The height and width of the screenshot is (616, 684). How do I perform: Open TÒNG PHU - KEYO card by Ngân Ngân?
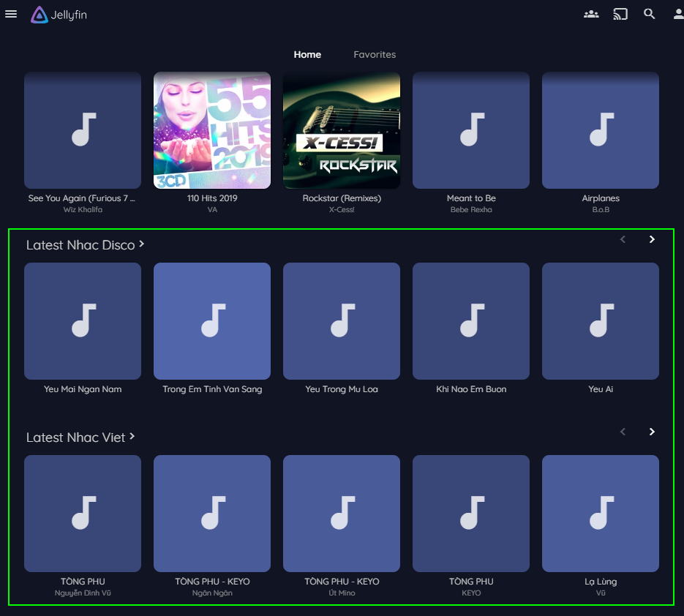coord(212,514)
